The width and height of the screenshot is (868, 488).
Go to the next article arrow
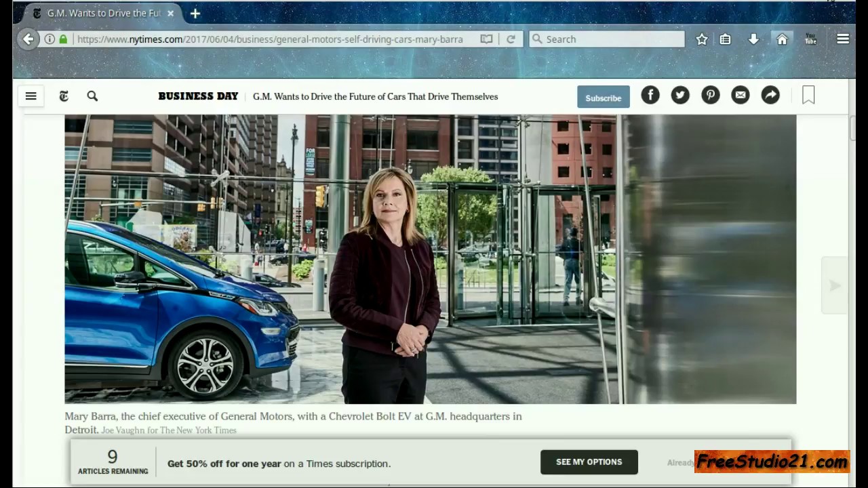click(x=835, y=285)
